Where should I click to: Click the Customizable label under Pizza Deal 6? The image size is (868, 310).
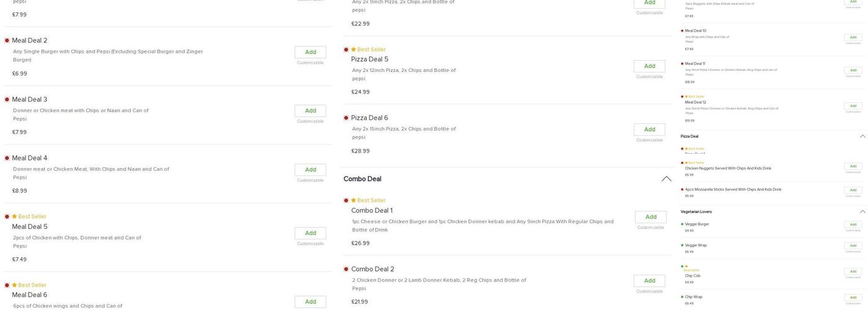tap(649, 140)
